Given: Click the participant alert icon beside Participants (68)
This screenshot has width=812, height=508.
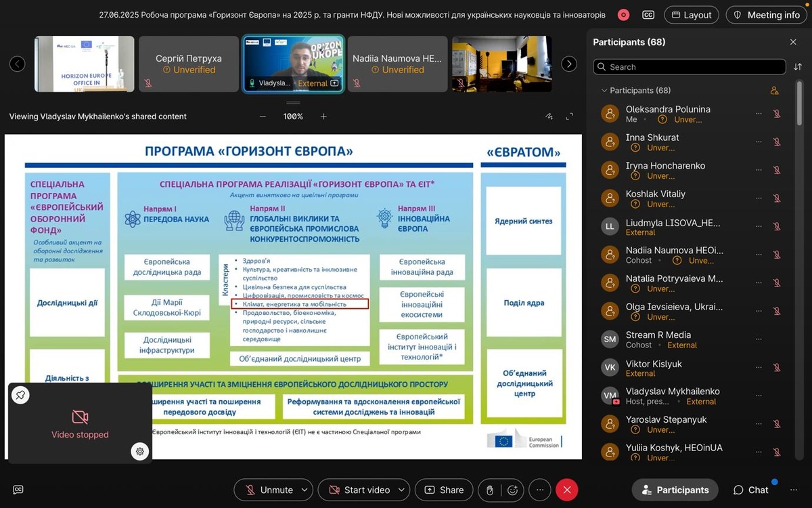Looking at the screenshot, I should 775,90.
